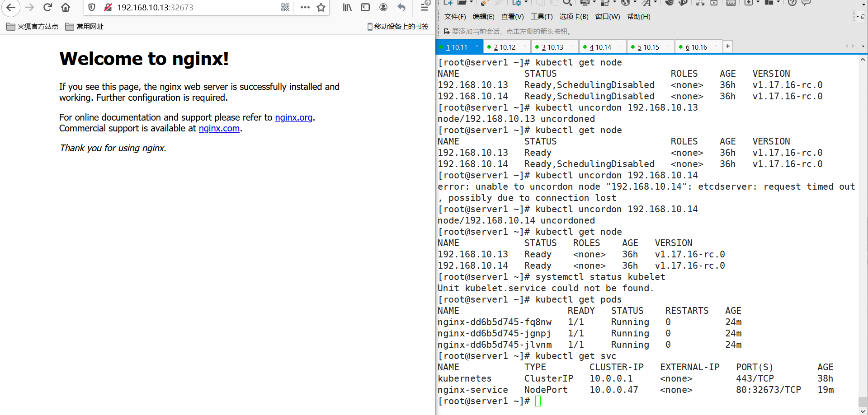Image resolution: width=868 pixels, height=415 pixels.
Task: Open 窗口(W) menu
Action: (x=608, y=17)
